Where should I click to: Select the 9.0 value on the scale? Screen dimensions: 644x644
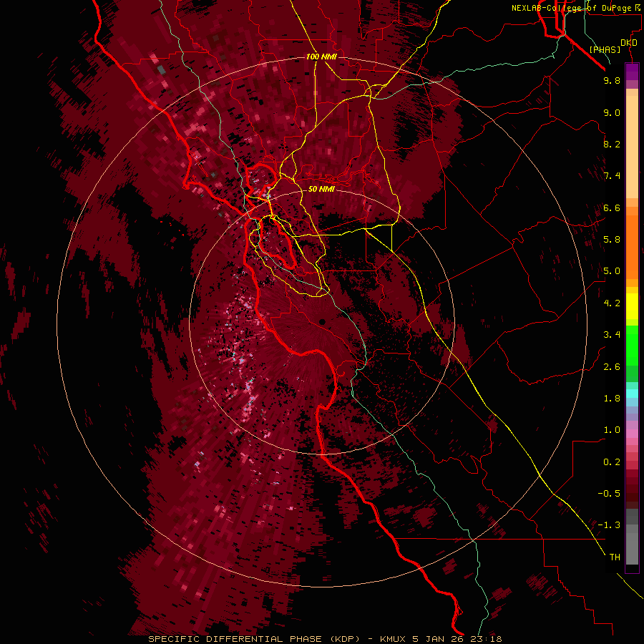tap(612, 112)
